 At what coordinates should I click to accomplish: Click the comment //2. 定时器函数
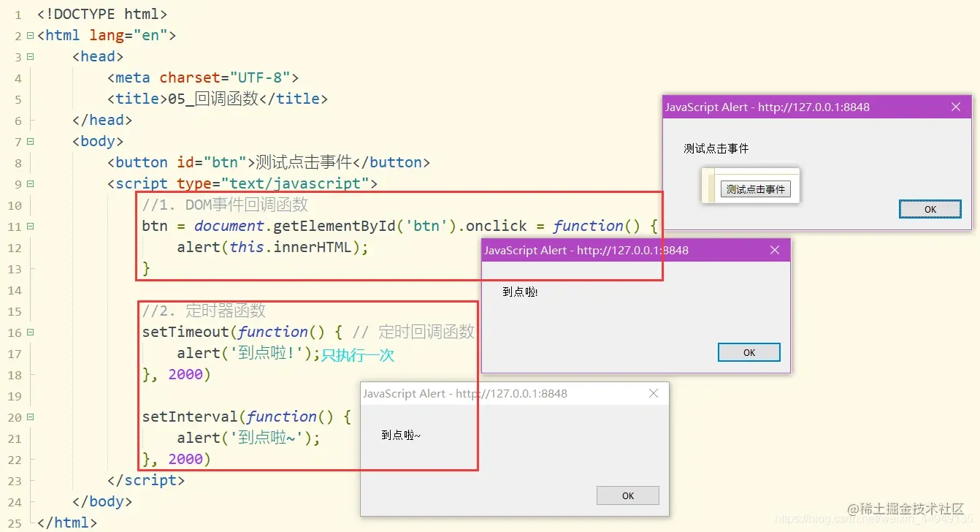pyautogui.click(x=204, y=311)
